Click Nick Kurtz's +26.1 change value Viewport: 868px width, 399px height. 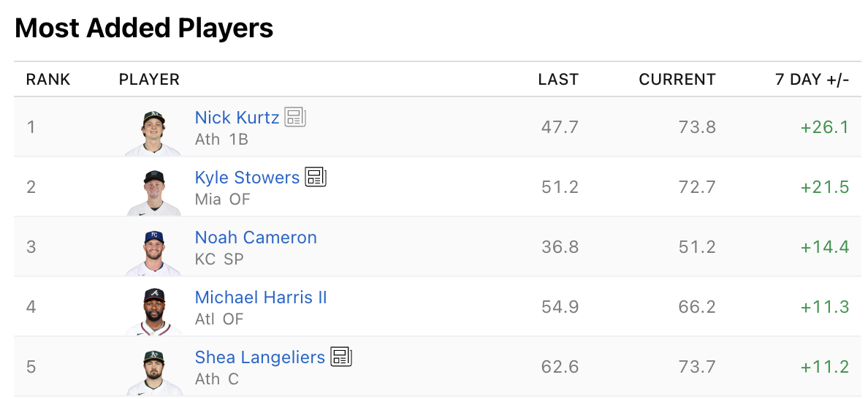(824, 127)
